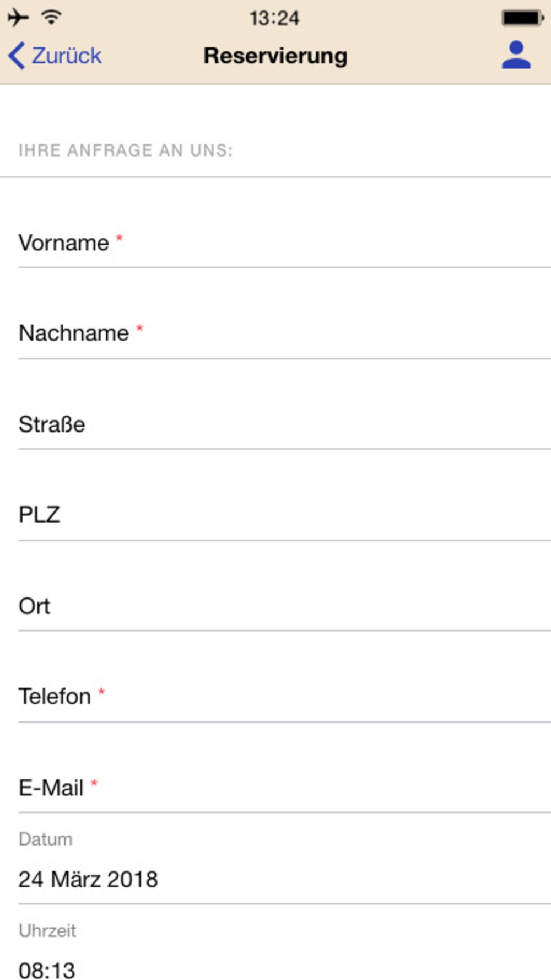The image size is (551, 980).
Task: Tap the status bar clock 13:24
Action: click(x=274, y=18)
